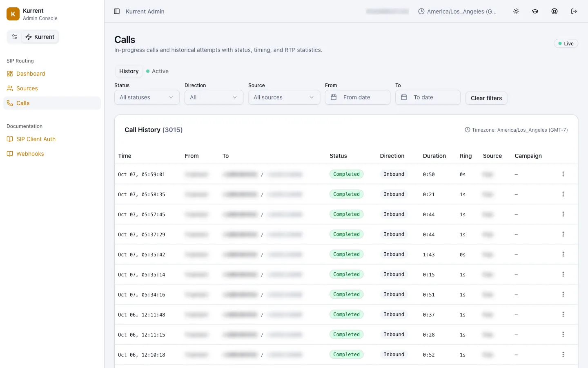
Task: Switch to the Active tab
Action: (x=158, y=71)
